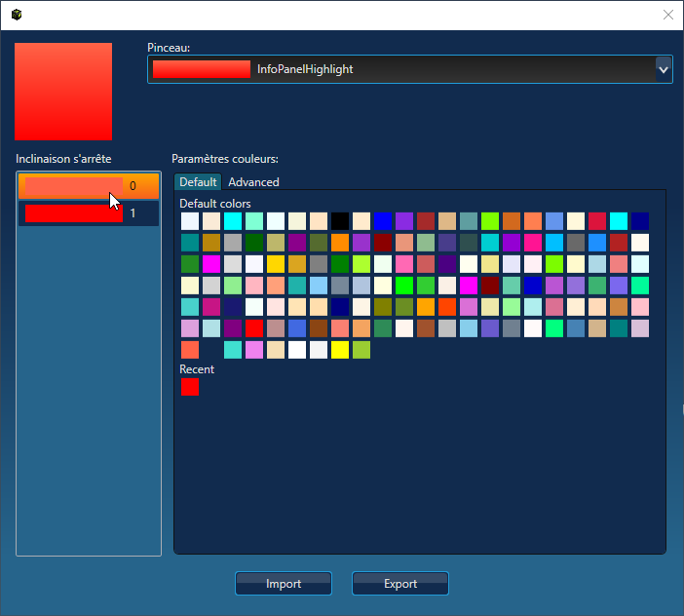Select gradient stop 1 red entry
This screenshot has width=684, height=616.
[x=89, y=213]
